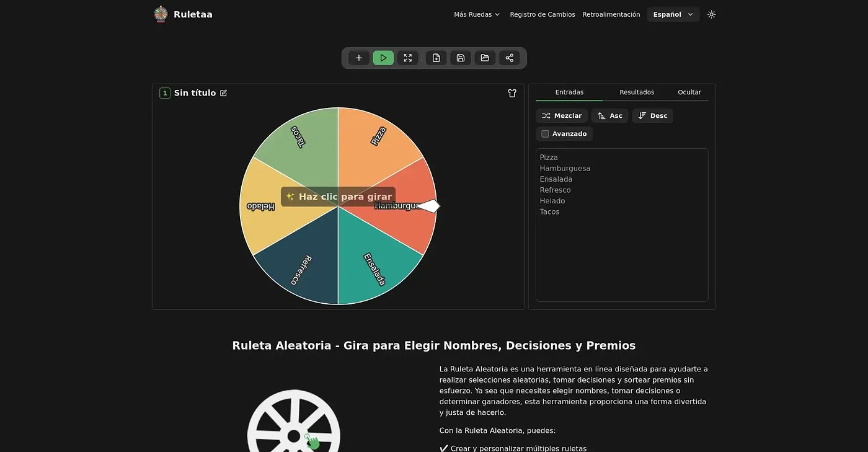Share the wheel using share icon
Image resolution: width=868 pixels, height=452 pixels.
click(510, 58)
